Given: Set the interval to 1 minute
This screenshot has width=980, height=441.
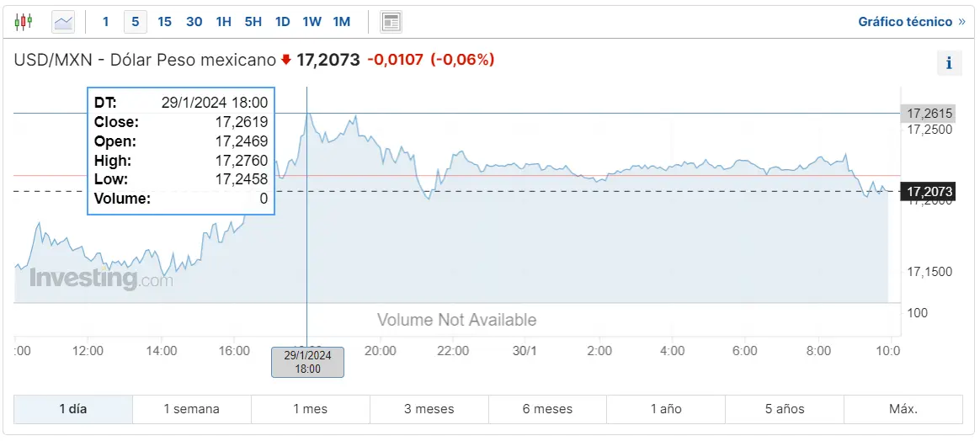Looking at the screenshot, I should coord(105,22).
